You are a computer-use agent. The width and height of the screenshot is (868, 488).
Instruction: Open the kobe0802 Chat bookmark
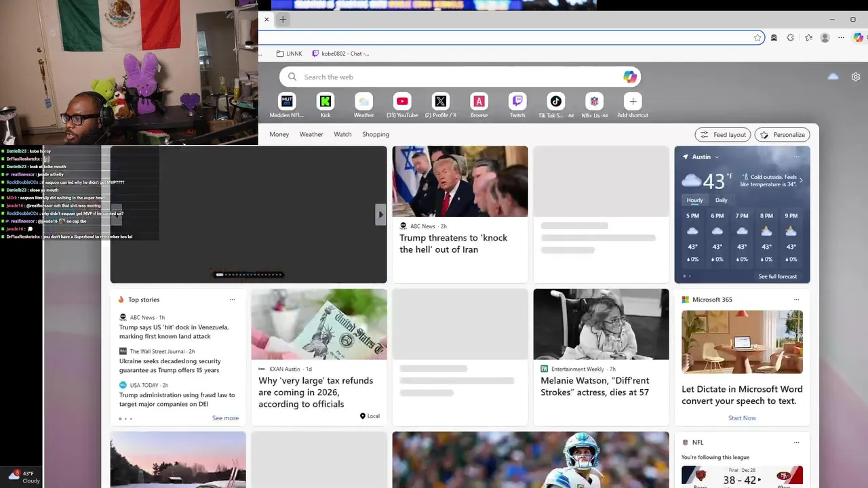[x=341, y=54]
